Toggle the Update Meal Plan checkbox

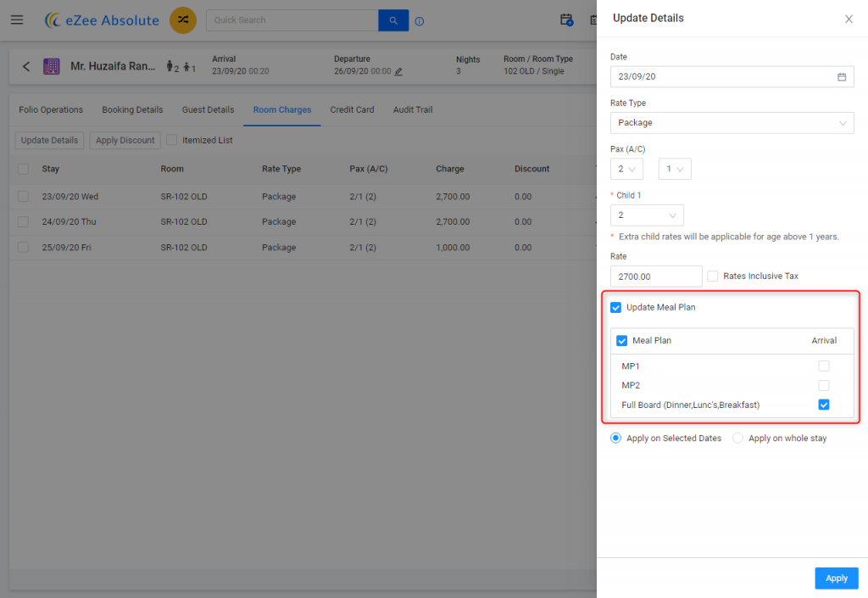615,307
